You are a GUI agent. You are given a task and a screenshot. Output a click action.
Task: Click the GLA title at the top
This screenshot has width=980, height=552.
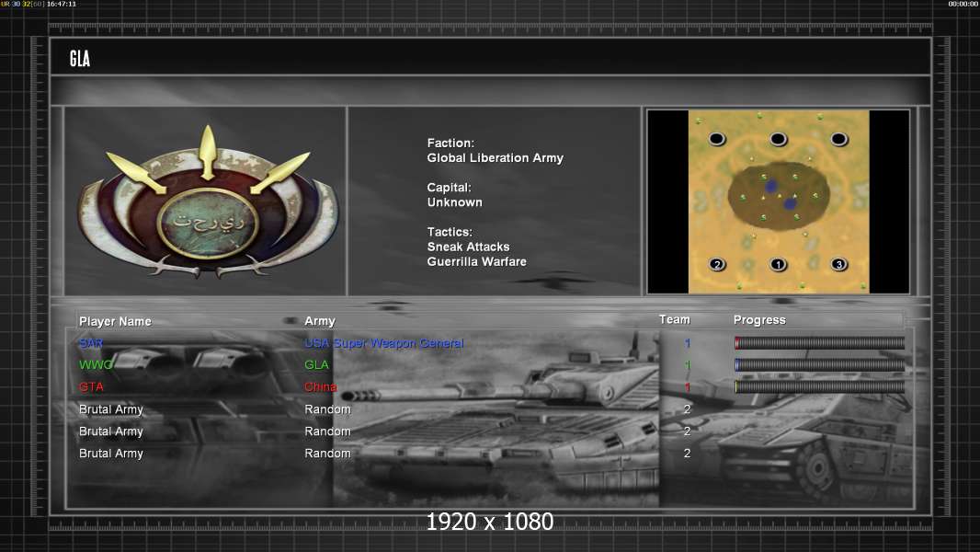[x=80, y=60]
